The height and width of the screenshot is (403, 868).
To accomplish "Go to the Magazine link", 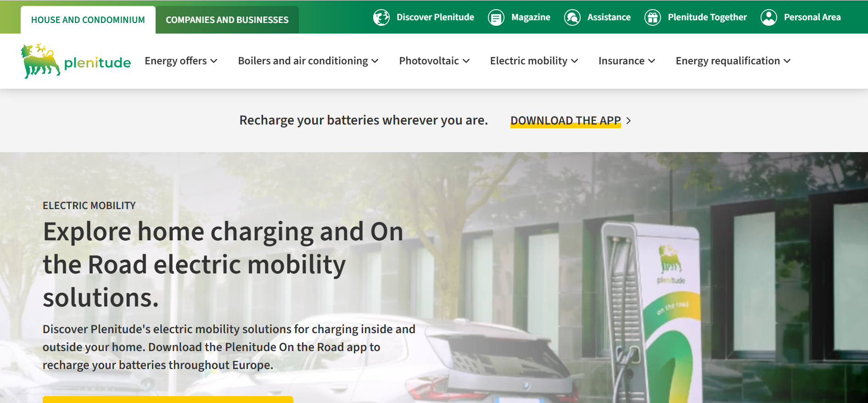I will pos(531,17).
